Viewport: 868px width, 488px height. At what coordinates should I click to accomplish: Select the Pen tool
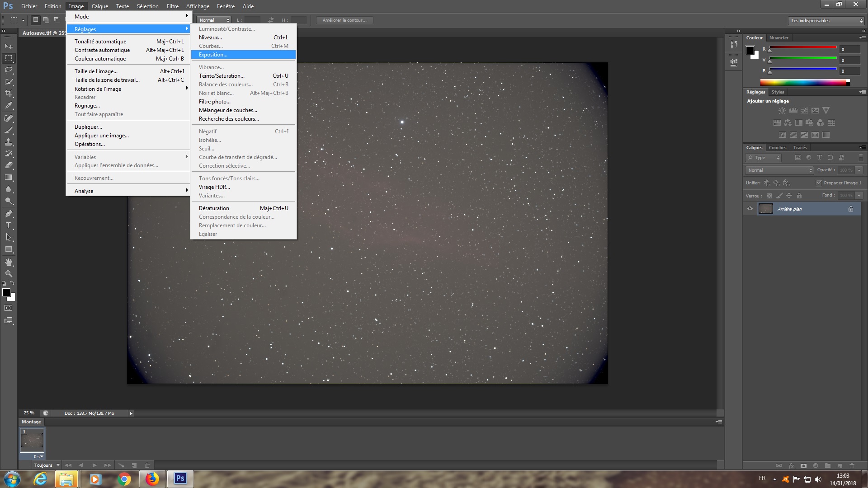[9, 213]
